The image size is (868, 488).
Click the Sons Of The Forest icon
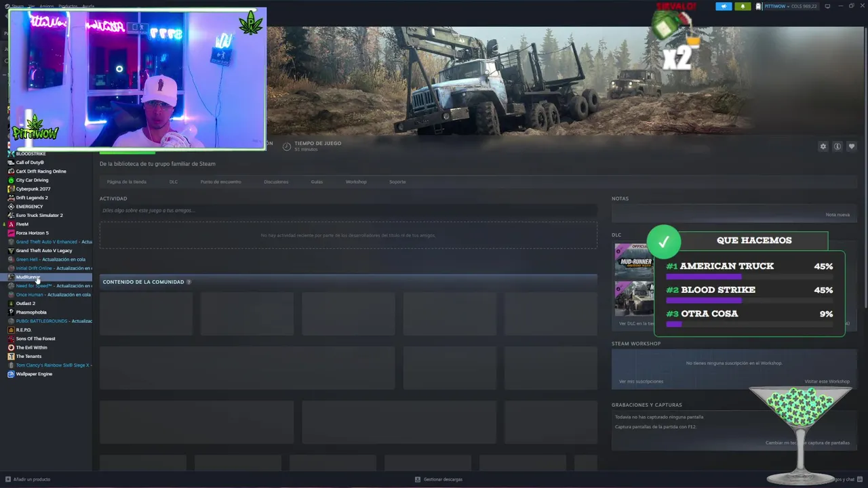click(x=11, y=339)
